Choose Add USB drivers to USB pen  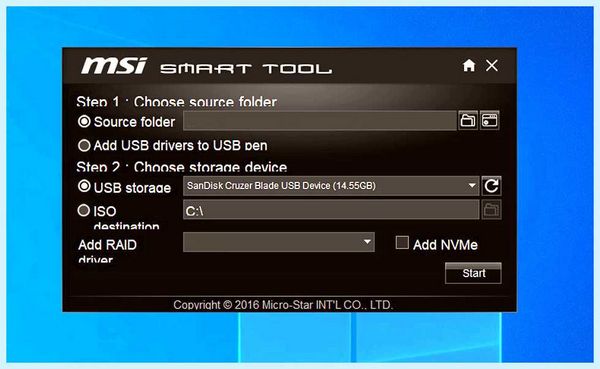click(x=84, y=145)
